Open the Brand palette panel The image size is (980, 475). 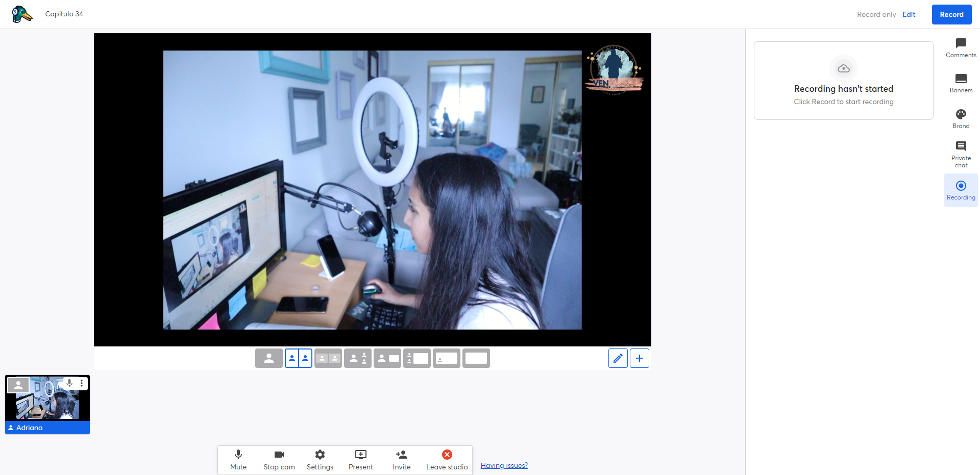click(x=961, y=119)
